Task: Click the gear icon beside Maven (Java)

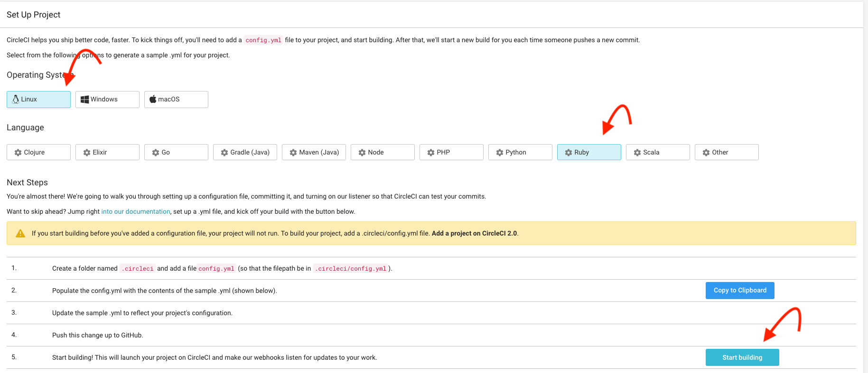Action: [x=293, y=153]
